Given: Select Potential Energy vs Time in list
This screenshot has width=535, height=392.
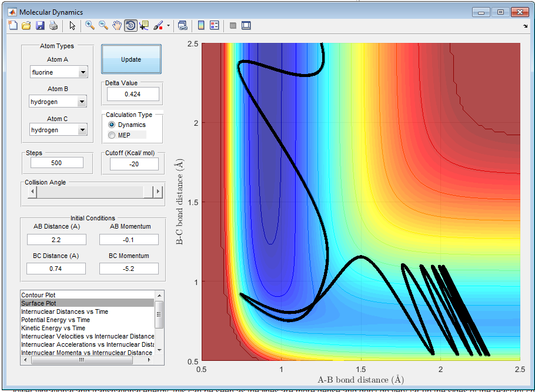Looking at the screenshot, I should [56, 320].
